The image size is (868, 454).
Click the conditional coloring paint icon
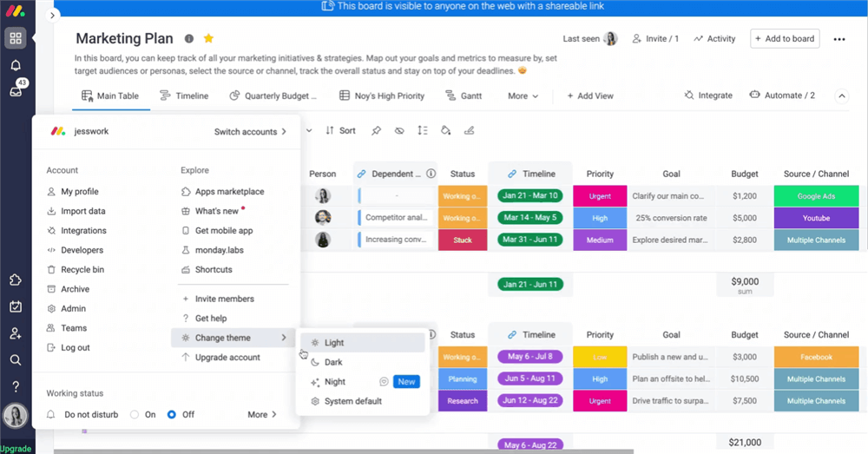445,131
